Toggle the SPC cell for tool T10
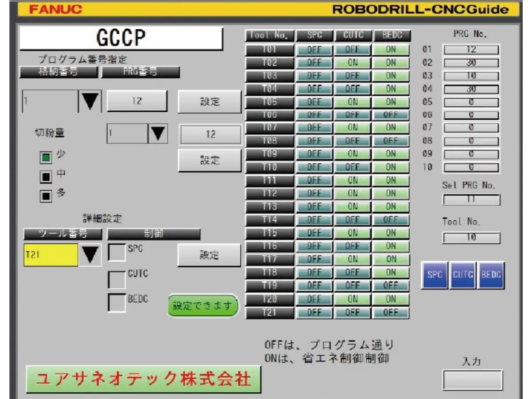The width and height of the screenshot is (532, 399). point(314,167)
